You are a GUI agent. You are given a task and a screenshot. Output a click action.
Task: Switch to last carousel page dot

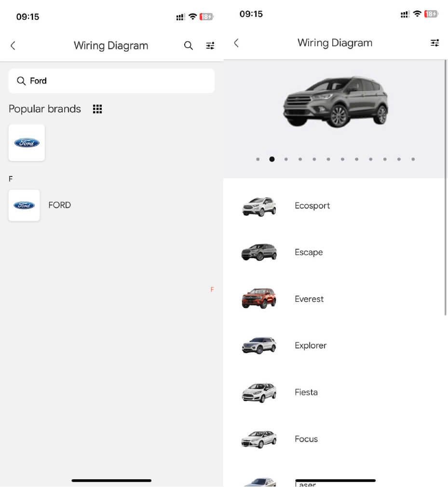click(x=413, y=159)
